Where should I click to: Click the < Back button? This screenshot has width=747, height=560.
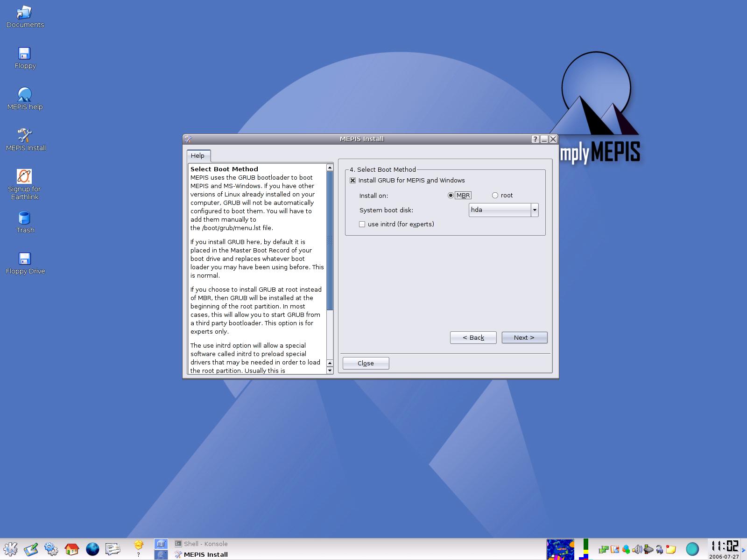coord(473,338)
